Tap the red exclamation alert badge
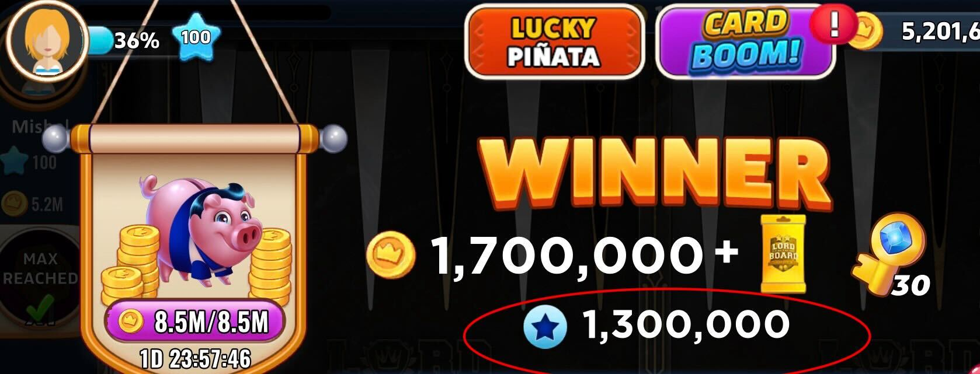Image resolution: width=980 pixels, height=374 pixels. click(x=834, y=25)
